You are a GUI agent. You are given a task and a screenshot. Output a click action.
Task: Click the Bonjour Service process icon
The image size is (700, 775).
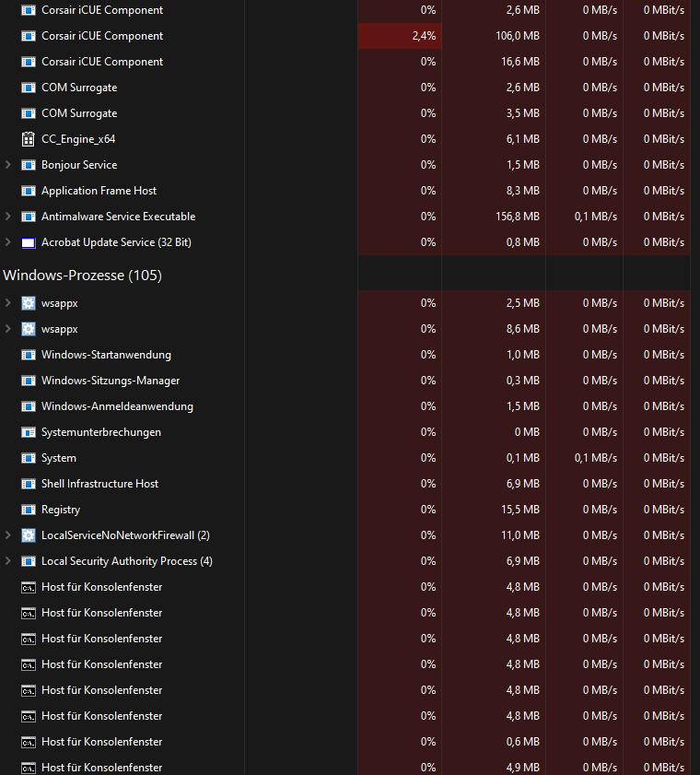29,165
